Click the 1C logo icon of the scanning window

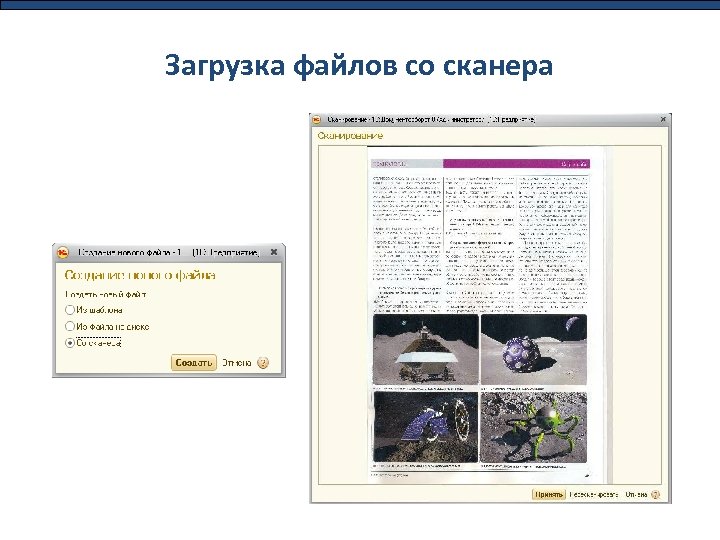click(x=317, y=120)
